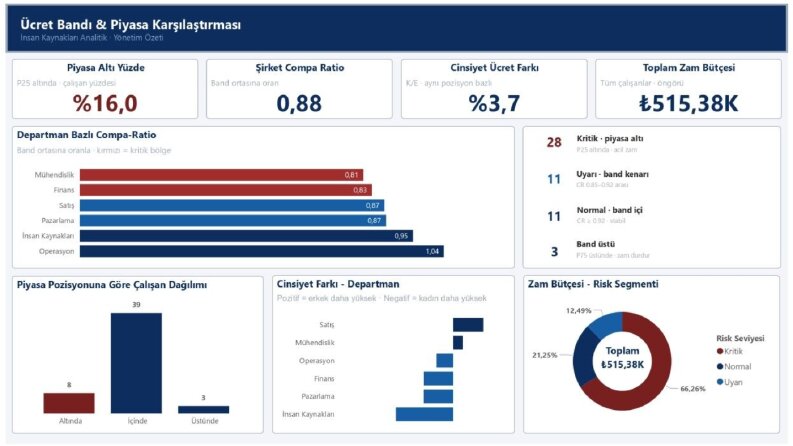Click the İnsan Kaynakları 0,95 compa-ratio bar

[x=246, y=236]
